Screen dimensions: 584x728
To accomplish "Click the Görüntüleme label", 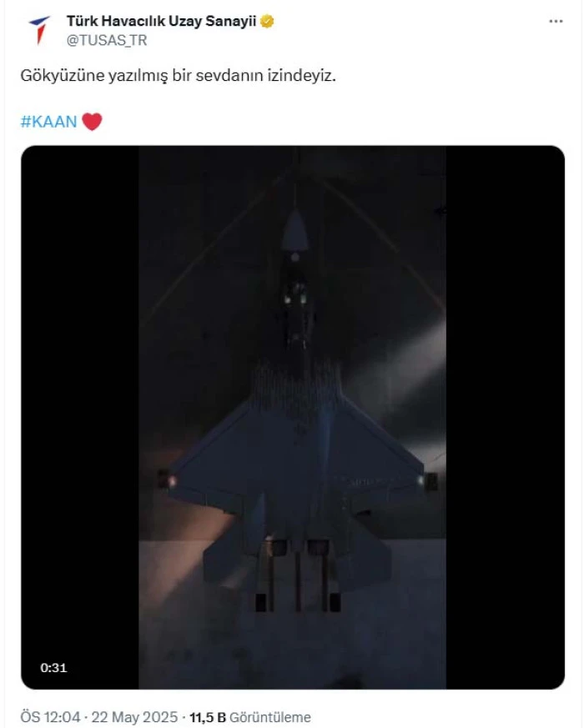I will [x=270, y=717].
